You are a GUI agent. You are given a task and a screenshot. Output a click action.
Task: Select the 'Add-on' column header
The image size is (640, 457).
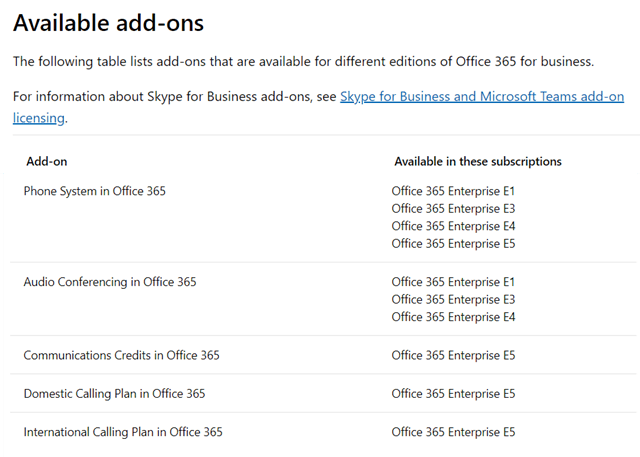click(47, 162)
